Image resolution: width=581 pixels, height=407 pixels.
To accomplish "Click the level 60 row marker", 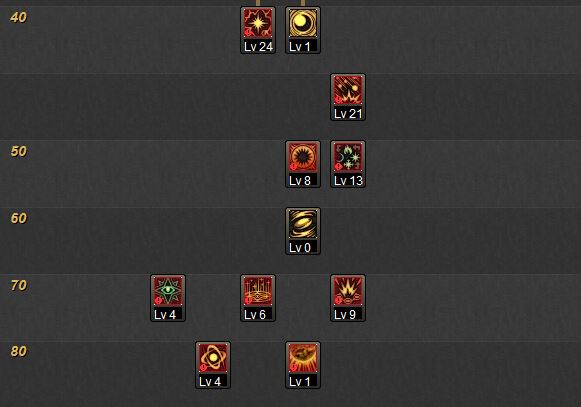I will (19, 218).
